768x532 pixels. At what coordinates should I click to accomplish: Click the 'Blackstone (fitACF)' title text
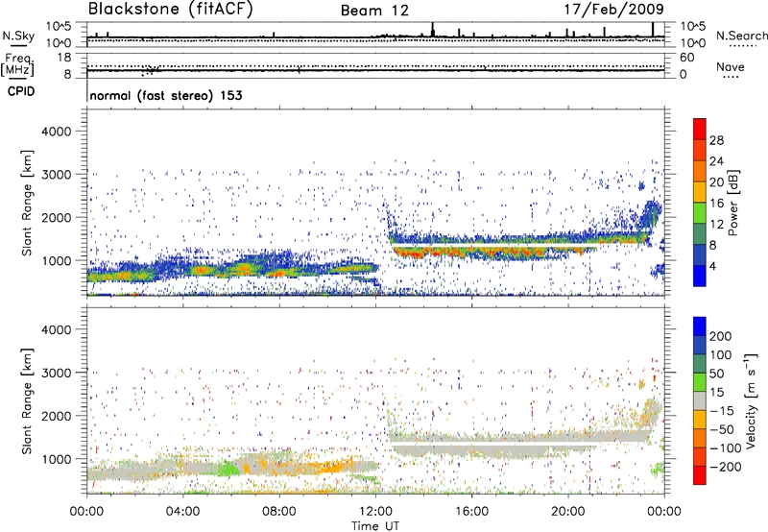(x=170, y=10)
